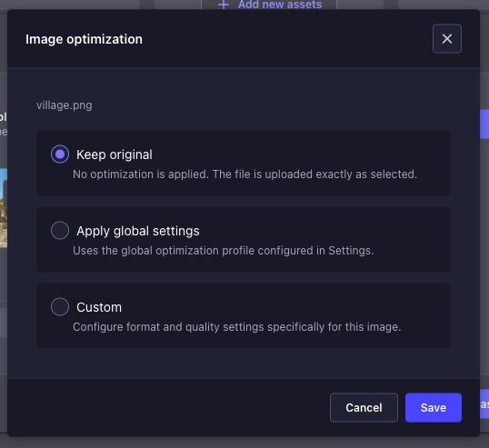This screenshot has height=448, width=489.
Task: Select the Apply global settings radio option
Action: [x=60, y=231]
